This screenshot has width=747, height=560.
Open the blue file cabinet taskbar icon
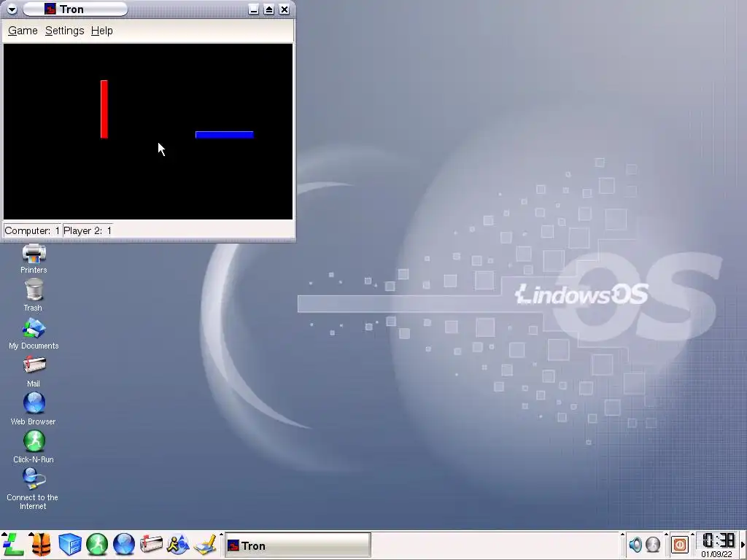69,544
